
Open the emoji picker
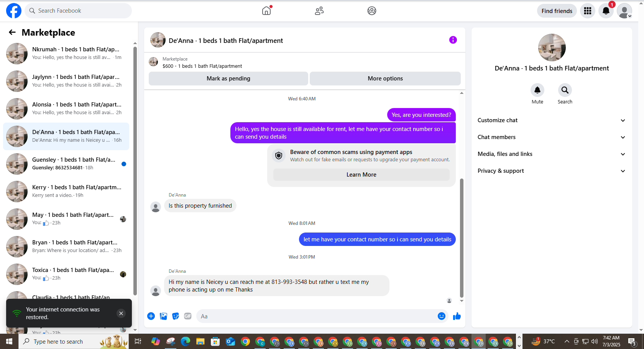pyautogui.click(x=442, y=316)
